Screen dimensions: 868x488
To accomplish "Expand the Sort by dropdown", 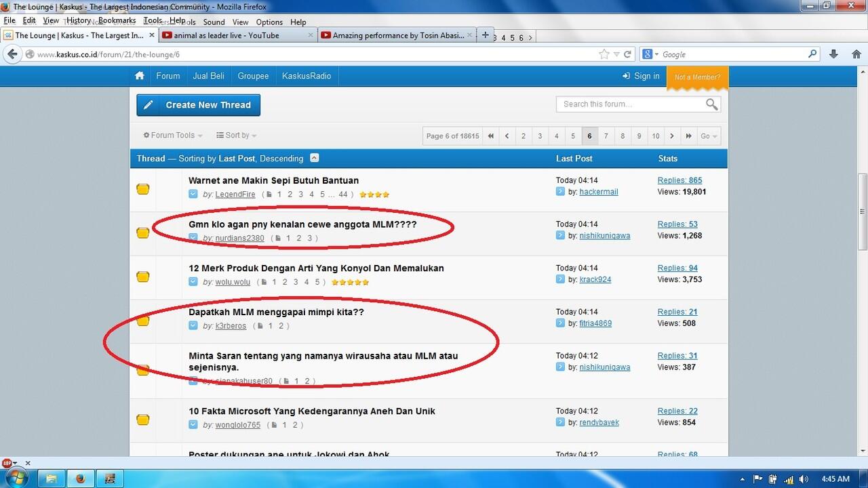I will click(237, 136).
